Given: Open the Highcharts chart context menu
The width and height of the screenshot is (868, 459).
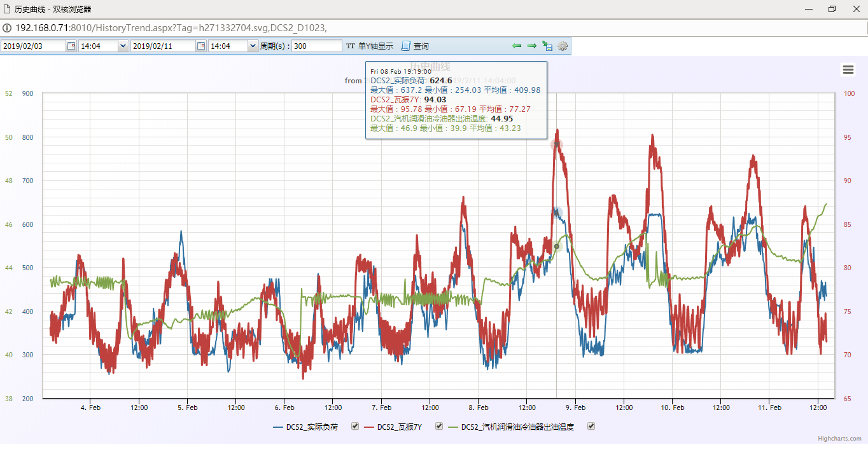Looking at the screenshot, I should pos(848,70).
